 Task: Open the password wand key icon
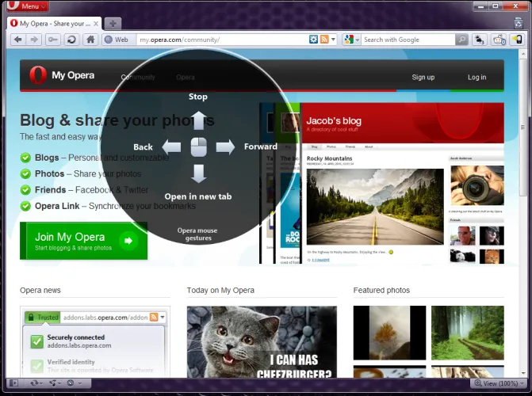point(53,40)
